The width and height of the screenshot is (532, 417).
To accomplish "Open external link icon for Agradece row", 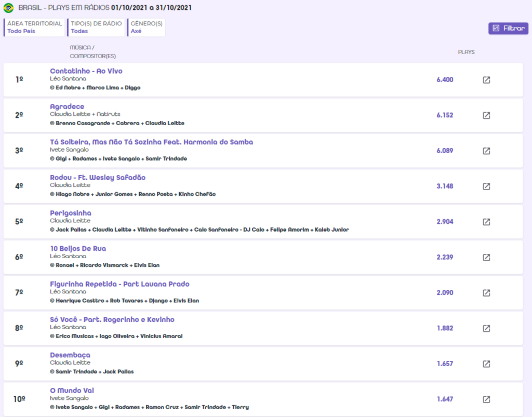I will pyautogui.click(x=486, y=115).
